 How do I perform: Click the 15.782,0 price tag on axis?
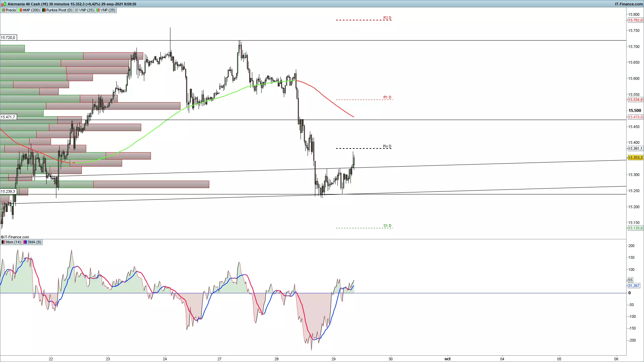(x=635, y=20)
